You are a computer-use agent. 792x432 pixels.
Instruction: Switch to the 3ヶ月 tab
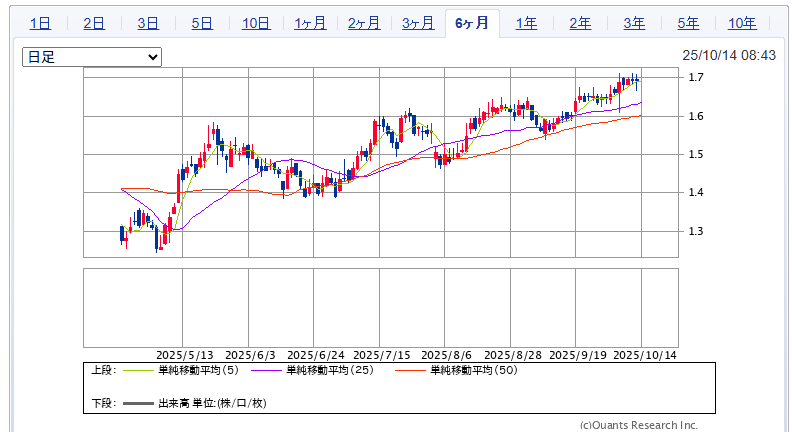tap(417, 23)
